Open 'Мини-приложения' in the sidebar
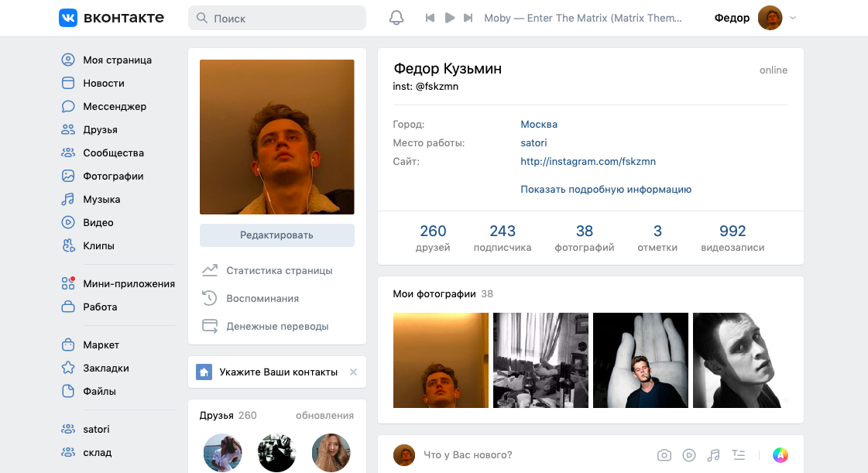The width and height of the screenshot is (868, 473). tap(129, 283)
